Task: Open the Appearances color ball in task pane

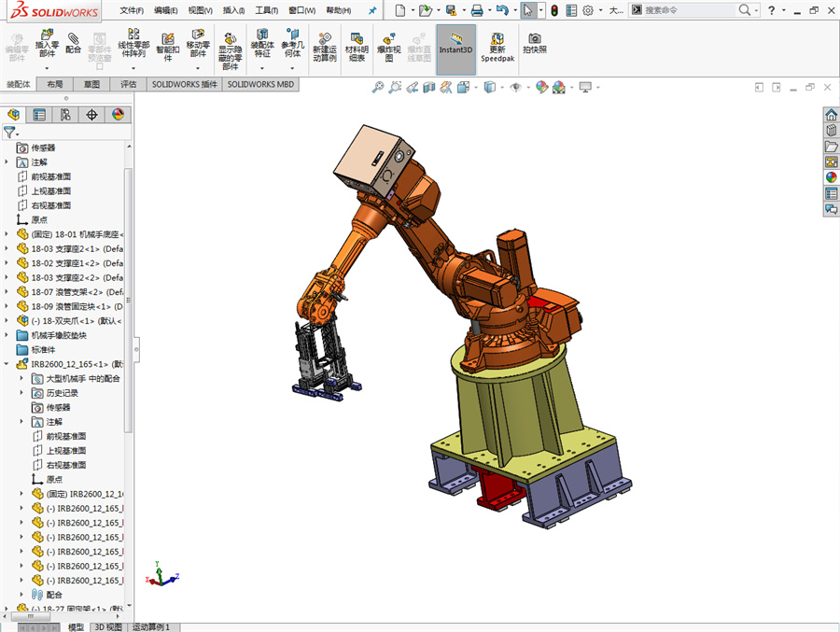Action: coord(830,177)
